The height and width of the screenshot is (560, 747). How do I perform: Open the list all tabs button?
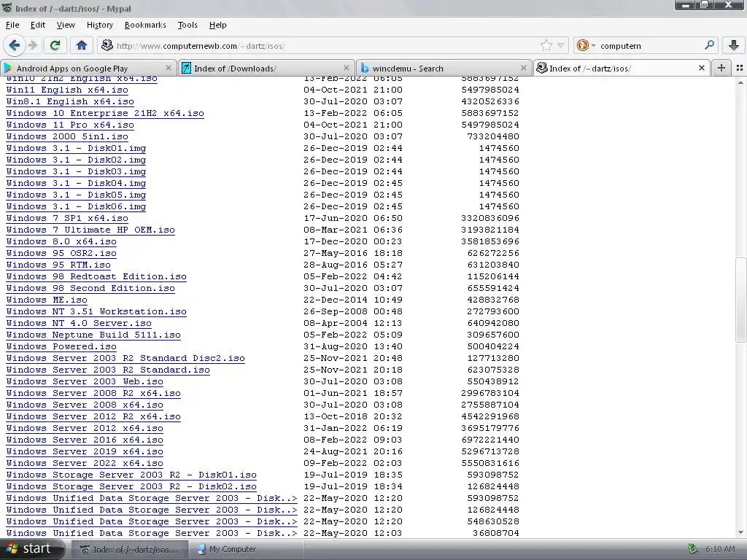tap(740, 68)
